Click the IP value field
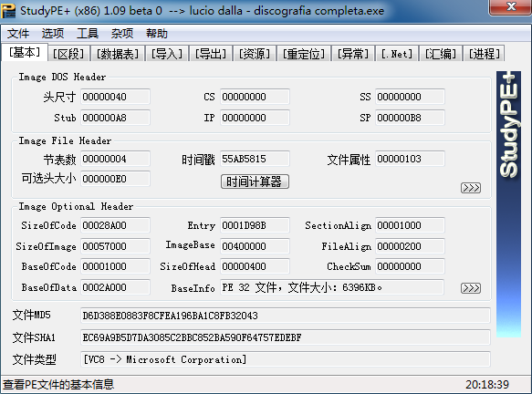The image size is (532, 394). [x=255, y=118]
